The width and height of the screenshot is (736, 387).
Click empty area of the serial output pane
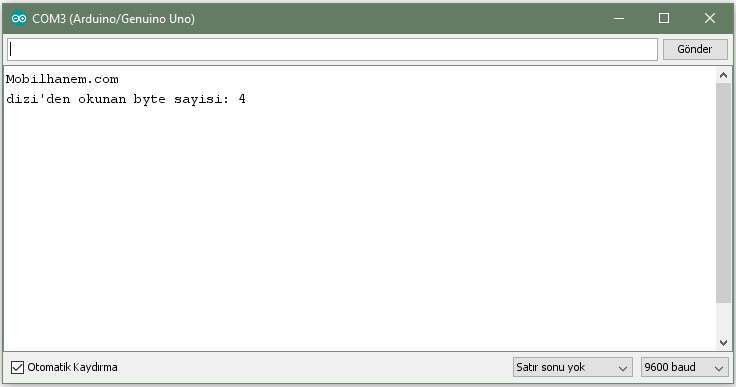pyautogui.click(x=357, y=225)
